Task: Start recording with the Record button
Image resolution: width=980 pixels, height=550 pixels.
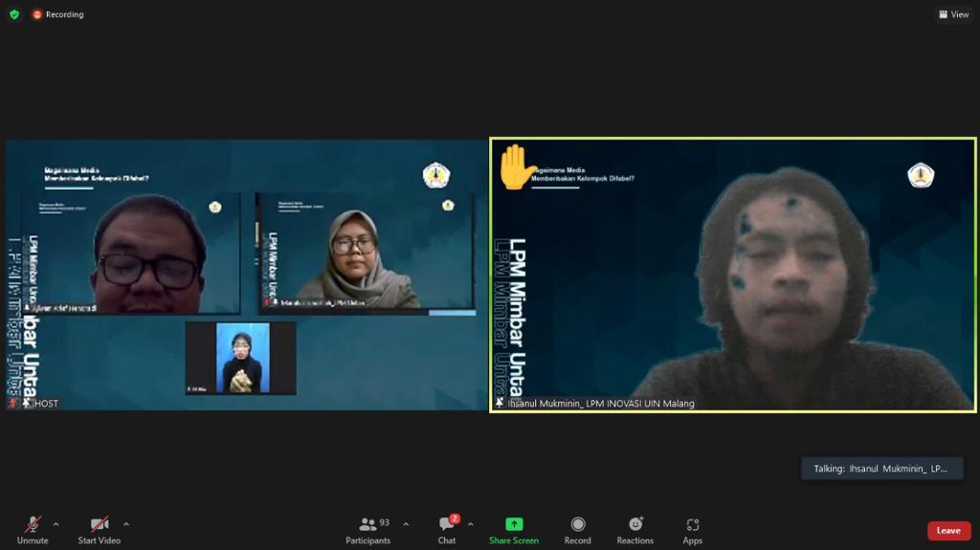Action: pos(577,530)
